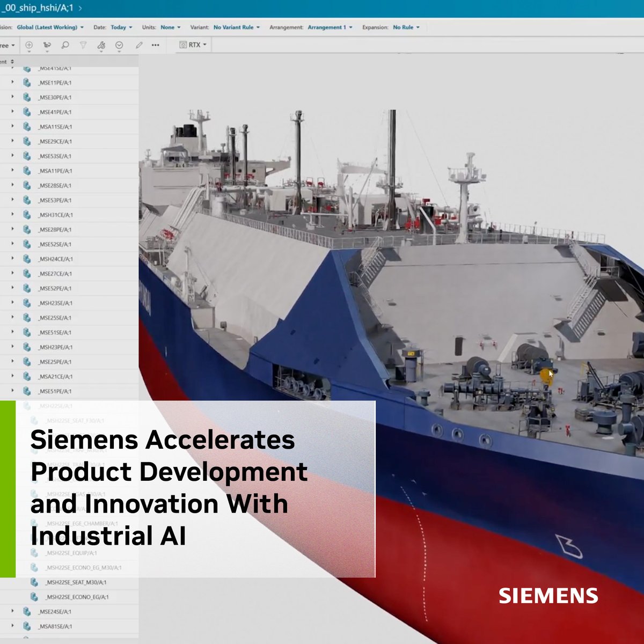Click the assembly icon of _MSE53PE/A;1
Image resolution: width=644 pixels, height=644 pixels.
click(26, 200)
